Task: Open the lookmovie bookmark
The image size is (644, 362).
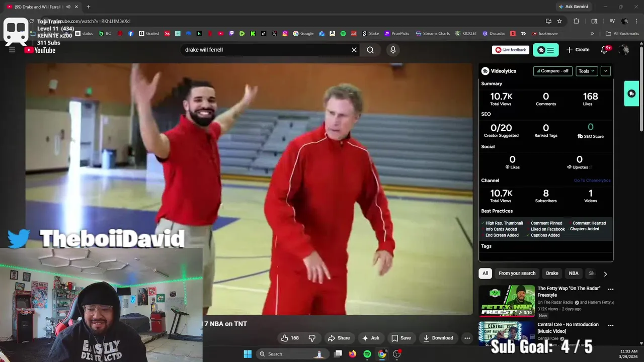Action: (545, 34)
